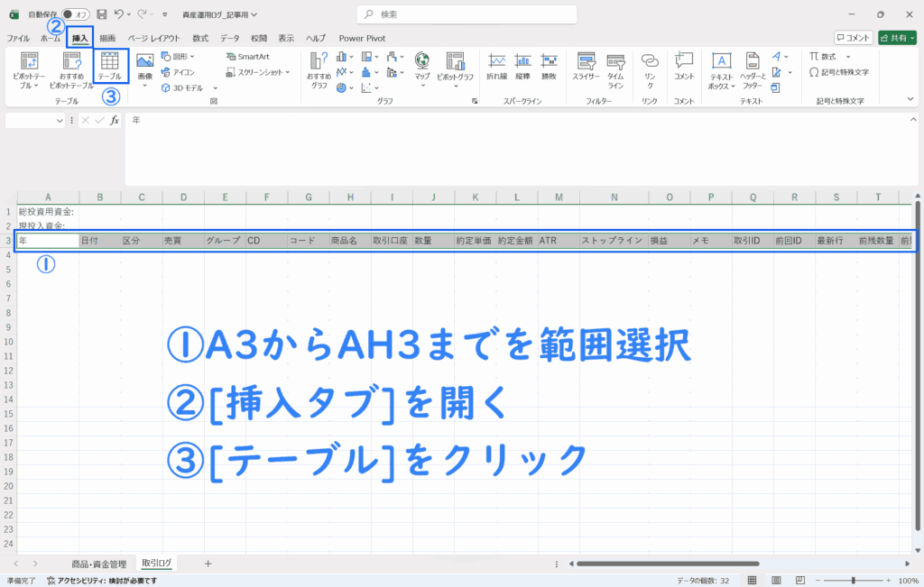This screenshot has width=924, height=587.
Task: Open the マップ (Map) chart icon
Action: (x=422, y=66)
